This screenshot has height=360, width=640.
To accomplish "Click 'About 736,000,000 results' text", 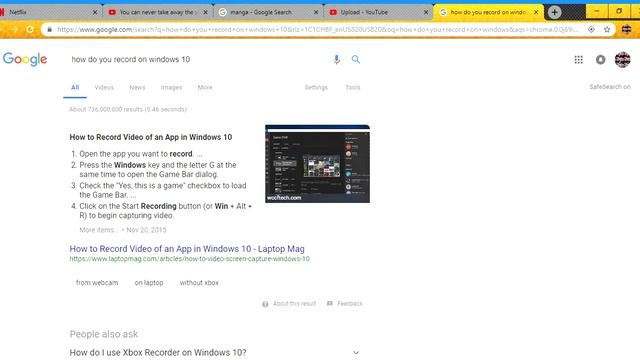I will click(x=128, y=109).
